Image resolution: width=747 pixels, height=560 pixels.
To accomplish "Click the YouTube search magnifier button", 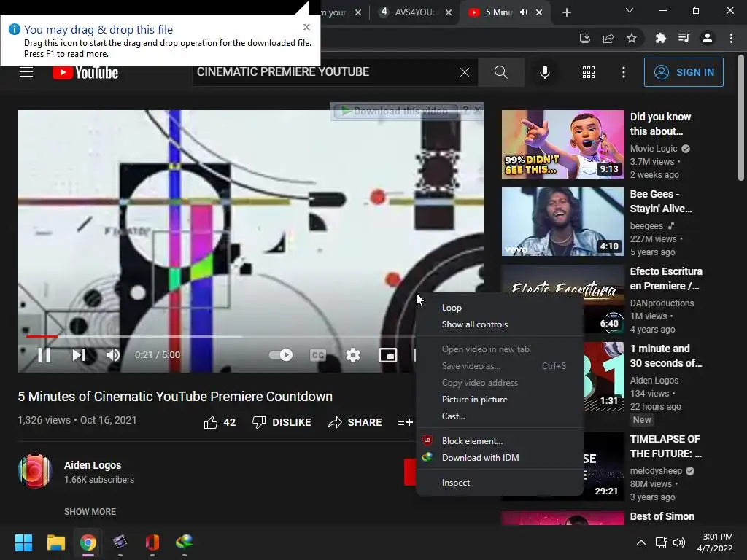I will (x=500, y=72).
